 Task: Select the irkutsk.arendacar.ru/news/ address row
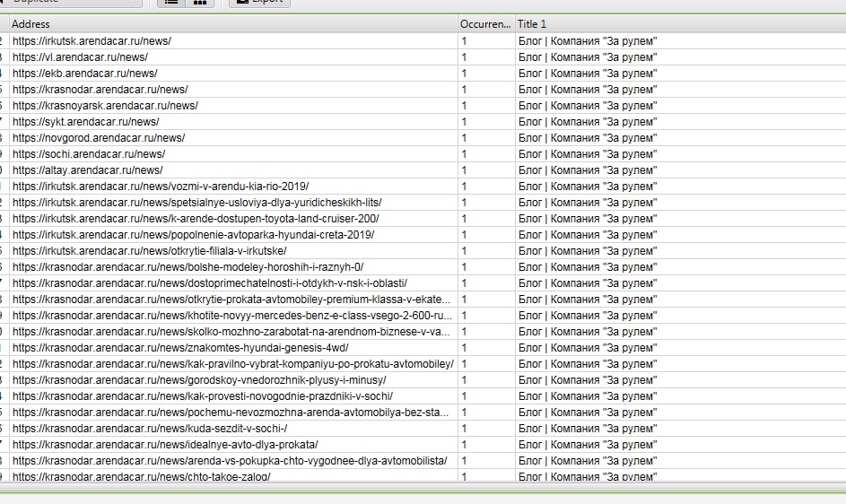pyautogui.click(x=92, y=41)
